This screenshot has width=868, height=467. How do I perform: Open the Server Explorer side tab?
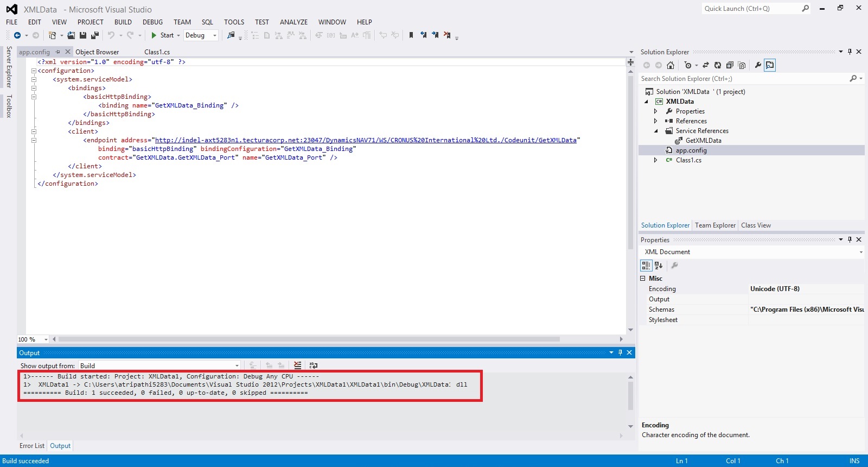[x=9, y=67]
